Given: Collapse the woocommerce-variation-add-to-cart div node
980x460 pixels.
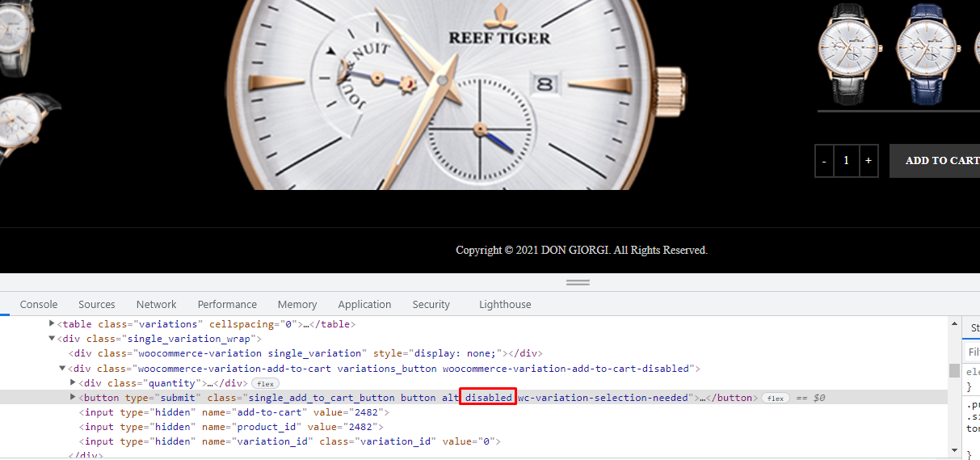Looking at the screenshot, I should [62, 368].
